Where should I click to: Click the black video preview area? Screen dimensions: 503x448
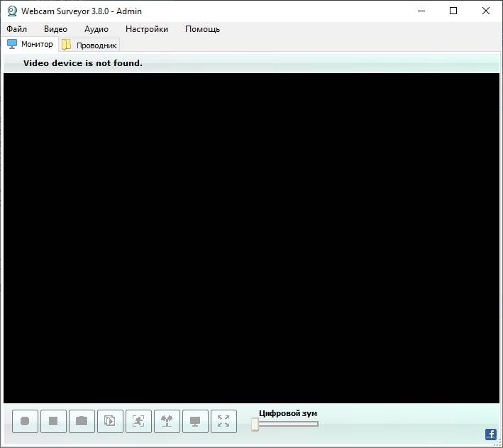click(251, 238)
